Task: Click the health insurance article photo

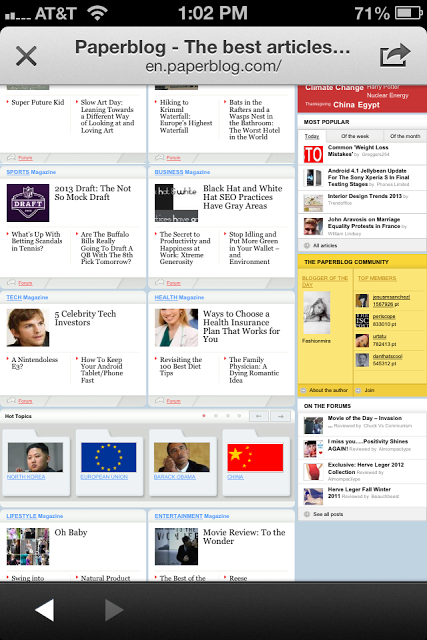Action: coord(176,328)
